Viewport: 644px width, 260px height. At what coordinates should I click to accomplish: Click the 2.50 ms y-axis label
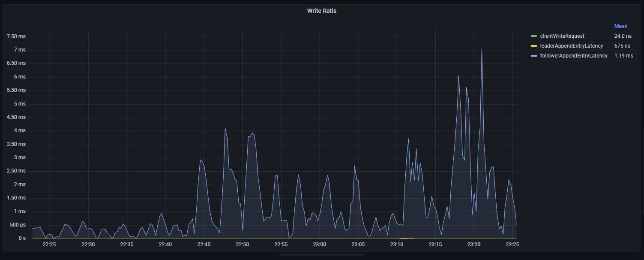(16, 171)
